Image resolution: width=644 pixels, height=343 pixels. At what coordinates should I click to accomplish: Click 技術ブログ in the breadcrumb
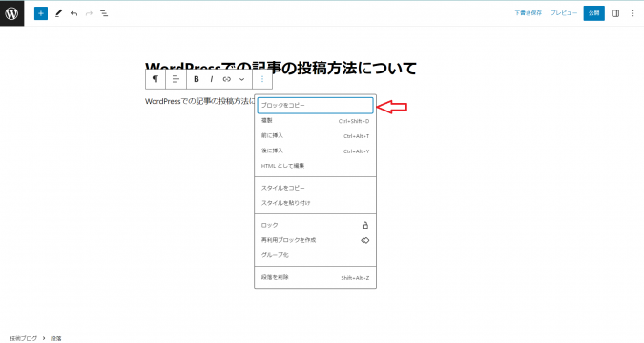coord(24,338)
